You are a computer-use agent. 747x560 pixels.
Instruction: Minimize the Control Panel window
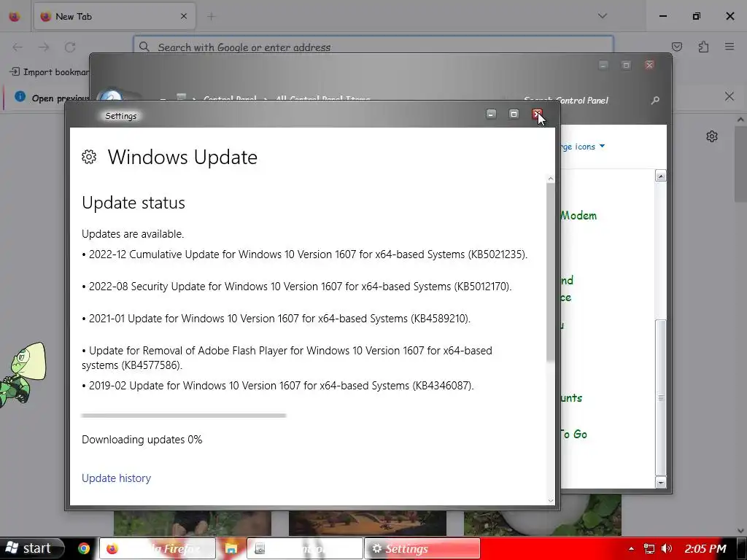coord(603,65)
